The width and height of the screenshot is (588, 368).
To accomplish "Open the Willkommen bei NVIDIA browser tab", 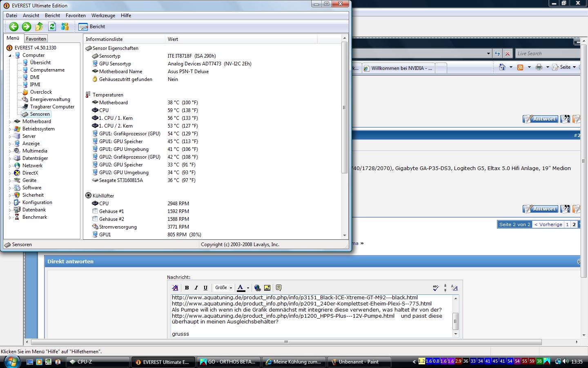I will point(398,68).
